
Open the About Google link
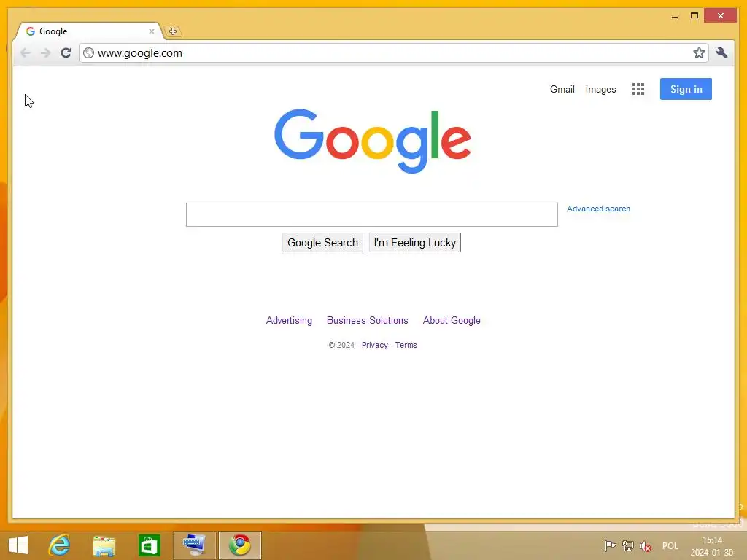(452, 321)
